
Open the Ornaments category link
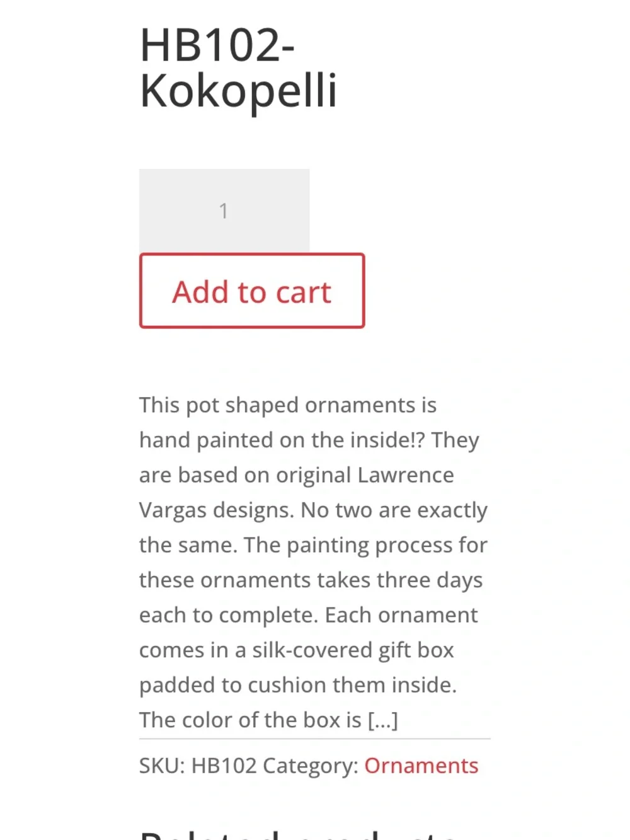click(421, 765)
